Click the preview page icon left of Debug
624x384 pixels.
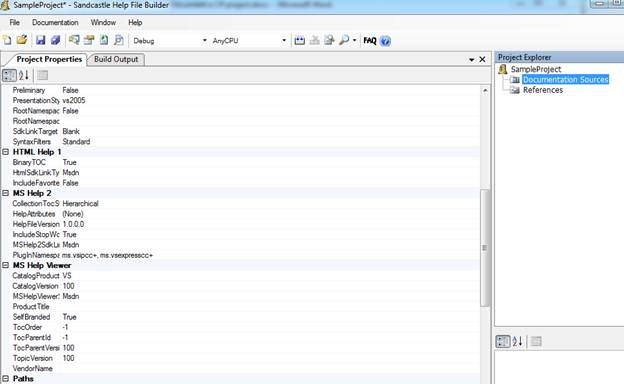[x=119, y=40]
